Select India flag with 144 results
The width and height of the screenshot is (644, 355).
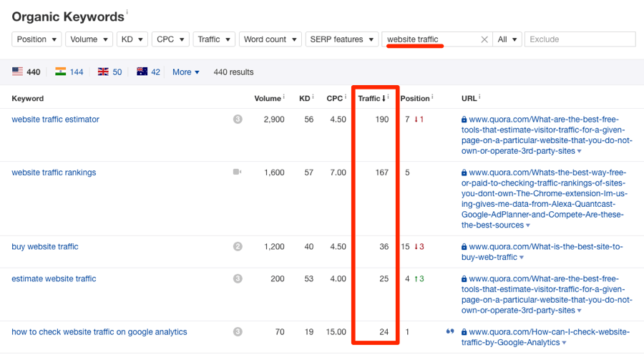click(60, 72)
